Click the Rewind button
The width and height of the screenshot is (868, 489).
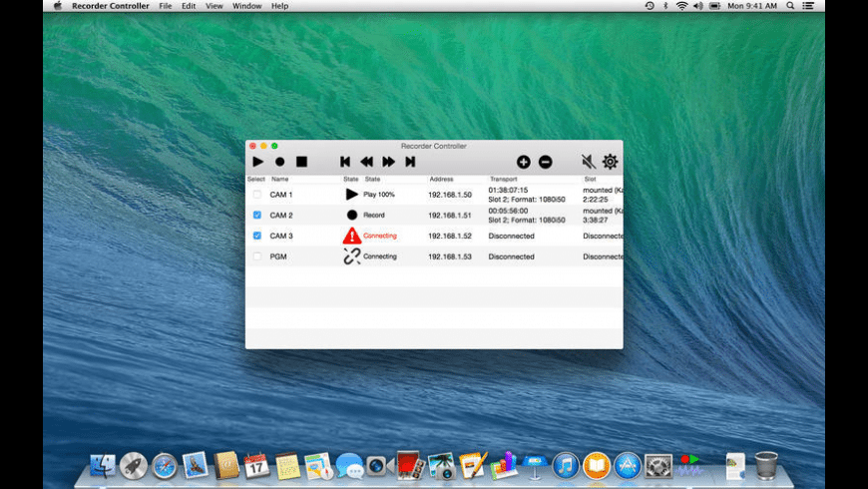point(366,162)
